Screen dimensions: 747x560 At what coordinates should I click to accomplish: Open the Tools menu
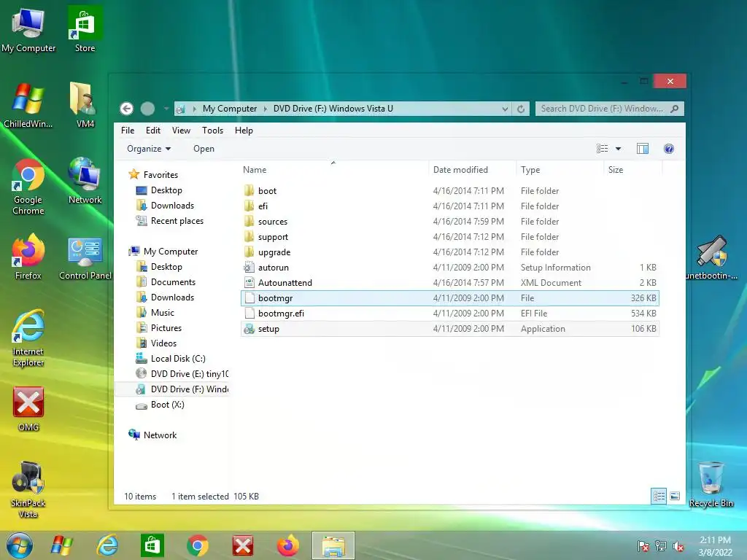pyautogui.click(x=212, y=131)
